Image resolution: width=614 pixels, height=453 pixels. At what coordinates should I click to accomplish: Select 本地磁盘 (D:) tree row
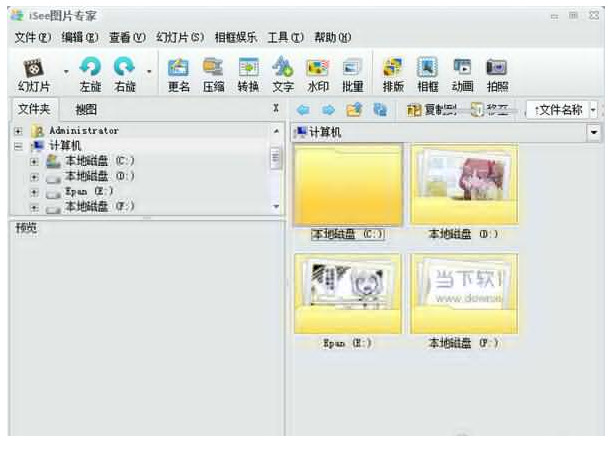click(99, 177)
